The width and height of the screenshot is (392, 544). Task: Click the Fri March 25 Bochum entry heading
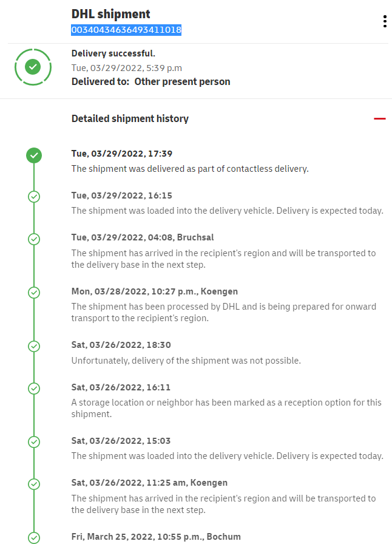156,536
